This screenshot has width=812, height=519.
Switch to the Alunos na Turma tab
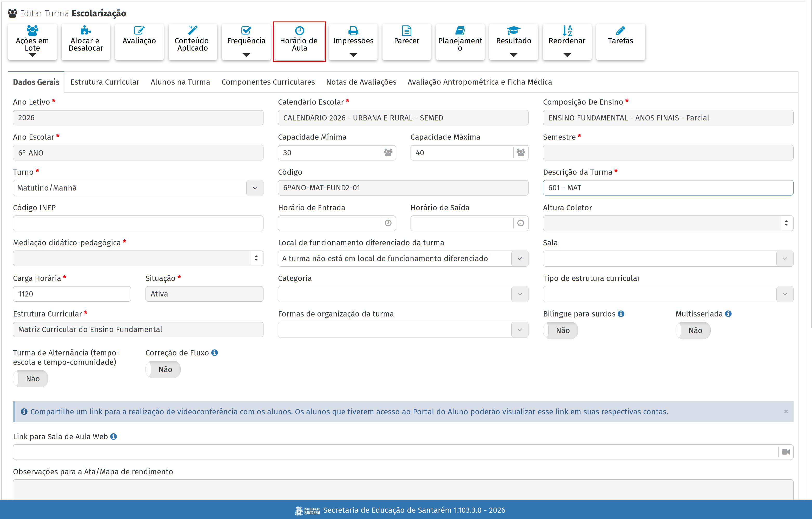[x=180, y=82]
